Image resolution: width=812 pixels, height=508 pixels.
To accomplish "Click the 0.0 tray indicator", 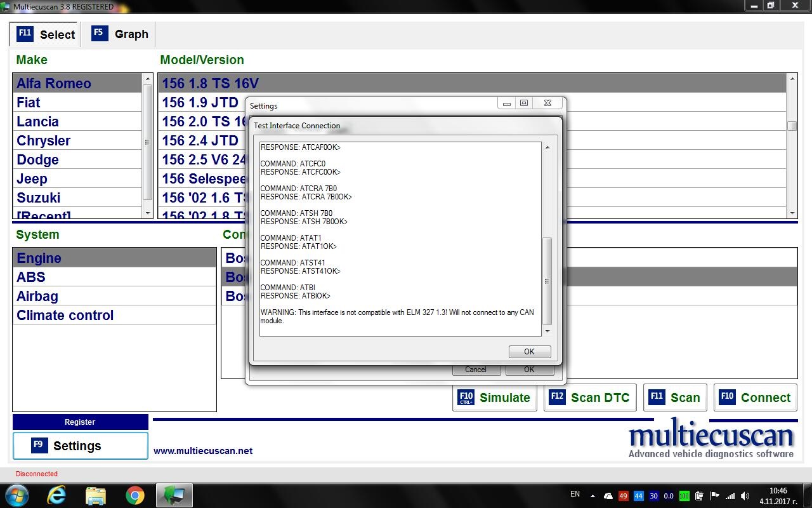I will tap(669, 496).
